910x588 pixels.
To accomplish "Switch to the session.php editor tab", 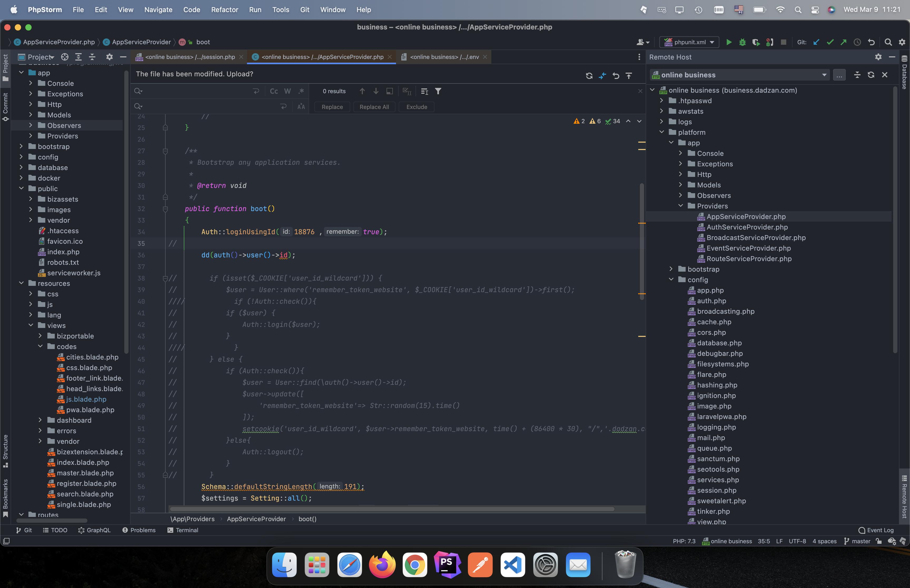I will (x=190, y=57).
